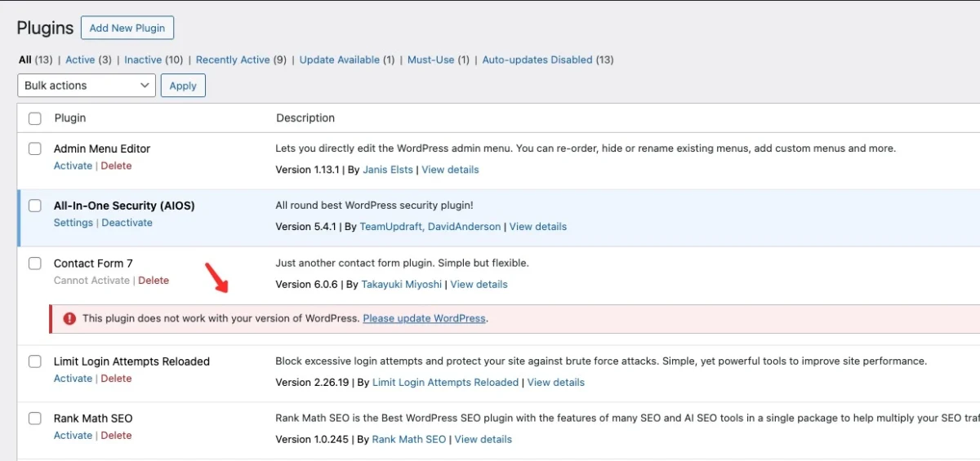Filter by Active plugins

tap(80, 60)
